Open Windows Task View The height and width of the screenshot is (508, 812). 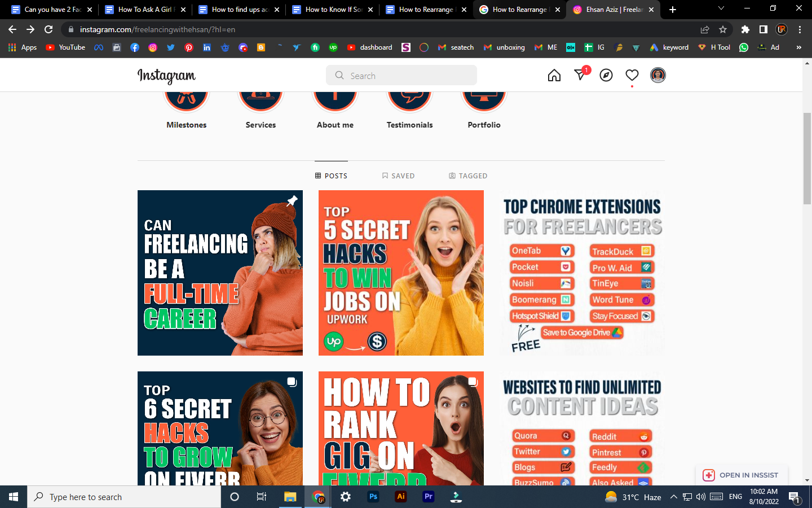[x=262, y=497]
